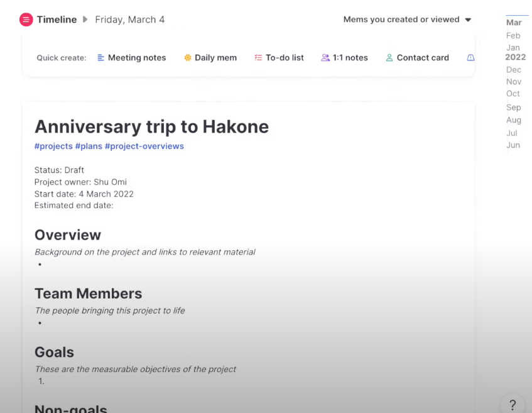Jump to Dec in the timeline

[x=514, y=70]
